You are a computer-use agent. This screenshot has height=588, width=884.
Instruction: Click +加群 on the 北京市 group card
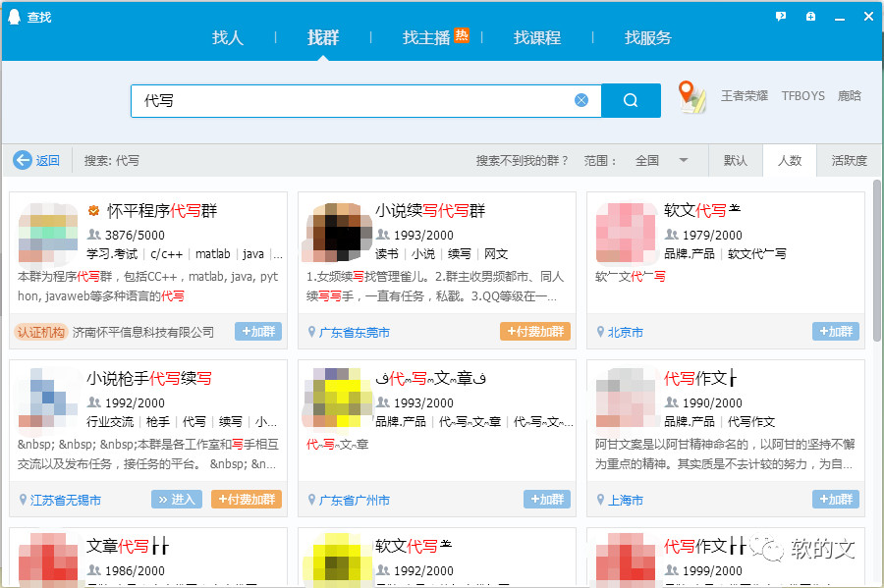(836, 331)
